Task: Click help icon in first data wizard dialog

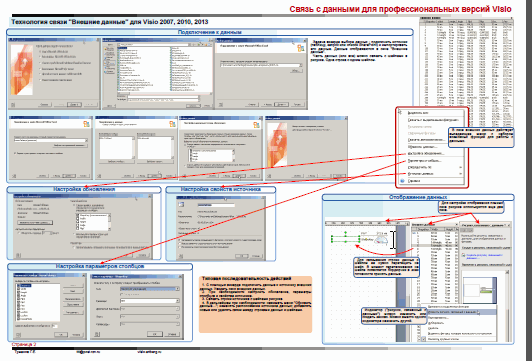Action: [13, 105]
